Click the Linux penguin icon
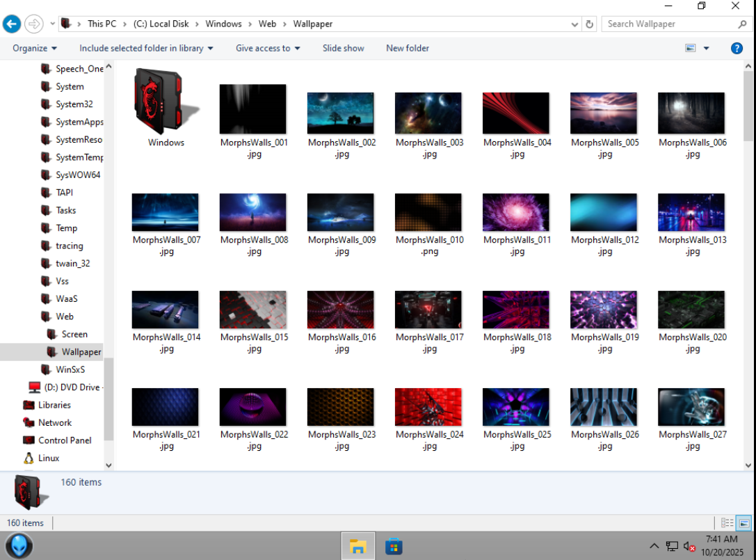Viewport: 756px width, 560px height. click(x=29, y=458)
